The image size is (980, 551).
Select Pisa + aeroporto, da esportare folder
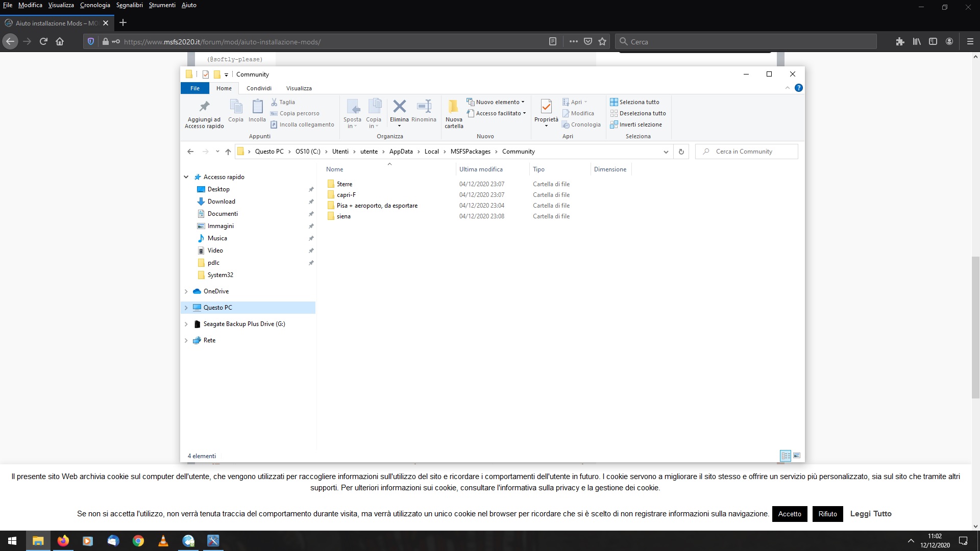(x=377, y=206)
